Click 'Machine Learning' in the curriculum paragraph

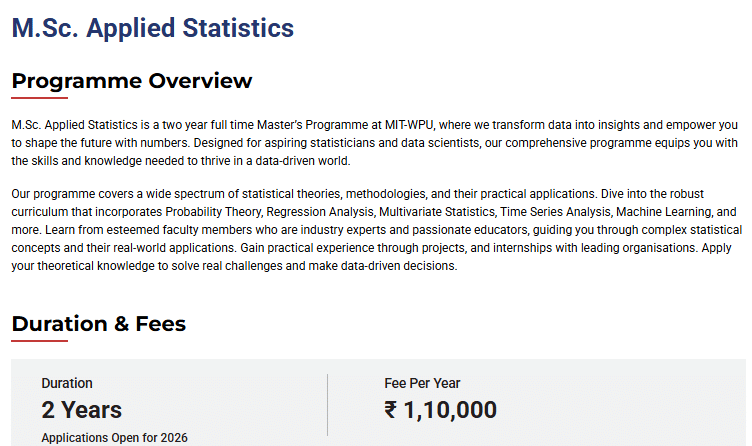662,213
